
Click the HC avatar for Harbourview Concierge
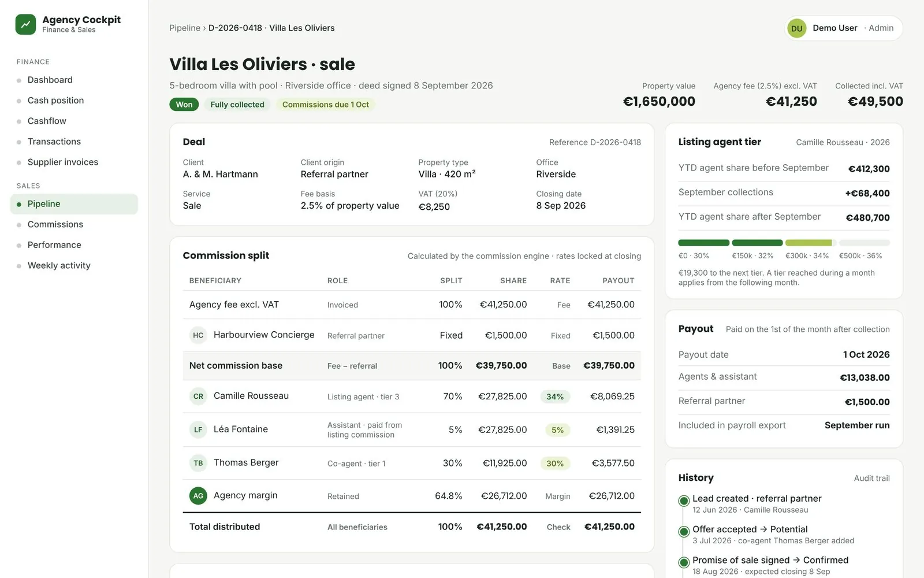tap(198, 335)
